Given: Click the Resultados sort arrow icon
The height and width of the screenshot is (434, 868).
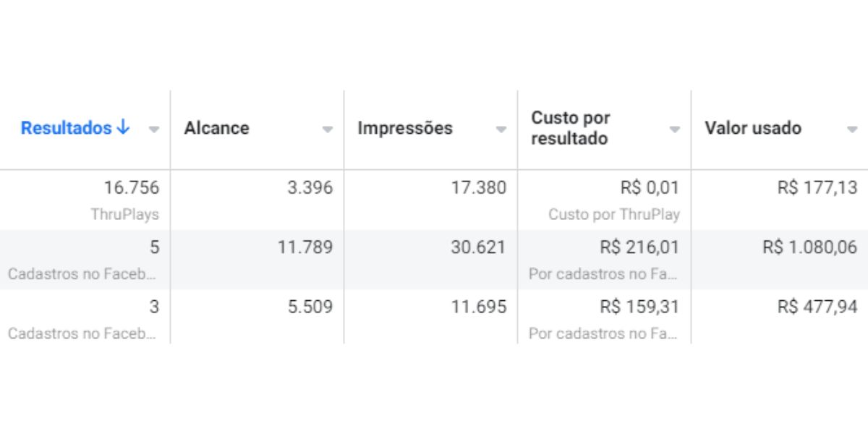Looking at the screenshot, I should [x=123, y=127].
